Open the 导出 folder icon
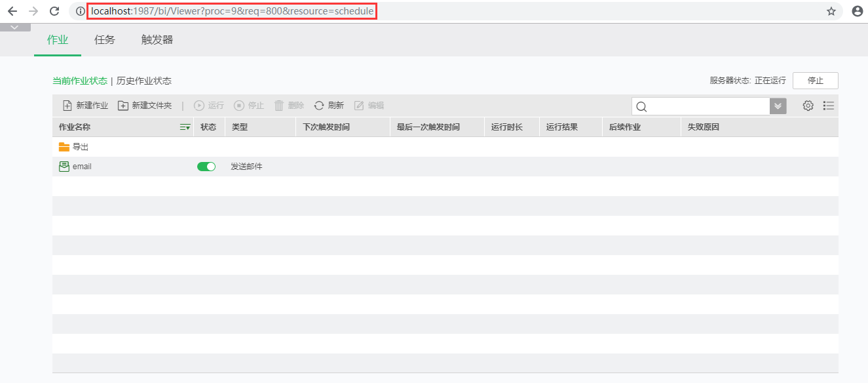The image size is (868, 383). pyautogui.click(x=63, y=146)
